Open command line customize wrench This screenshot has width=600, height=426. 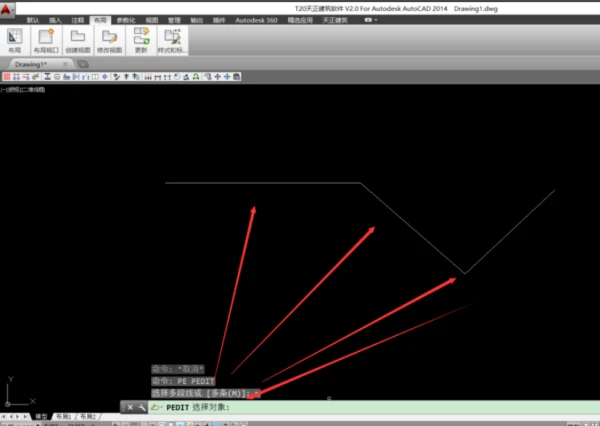click(142, 407)
